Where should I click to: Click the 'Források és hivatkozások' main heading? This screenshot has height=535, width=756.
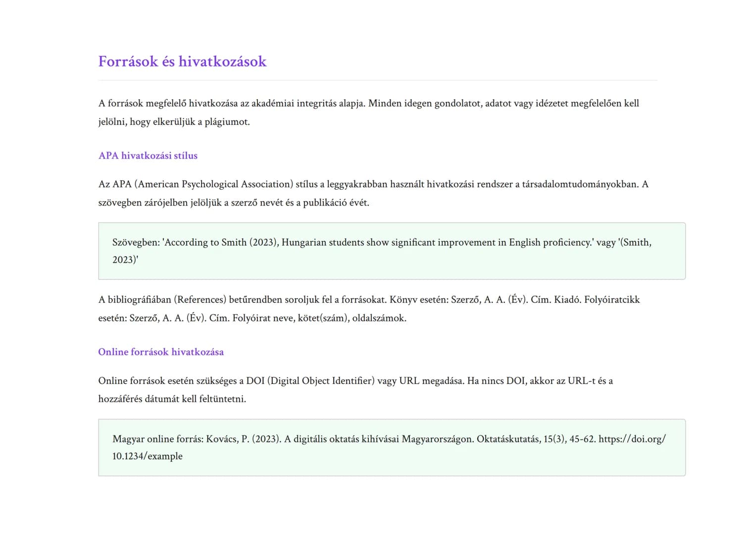click(182, 61)
